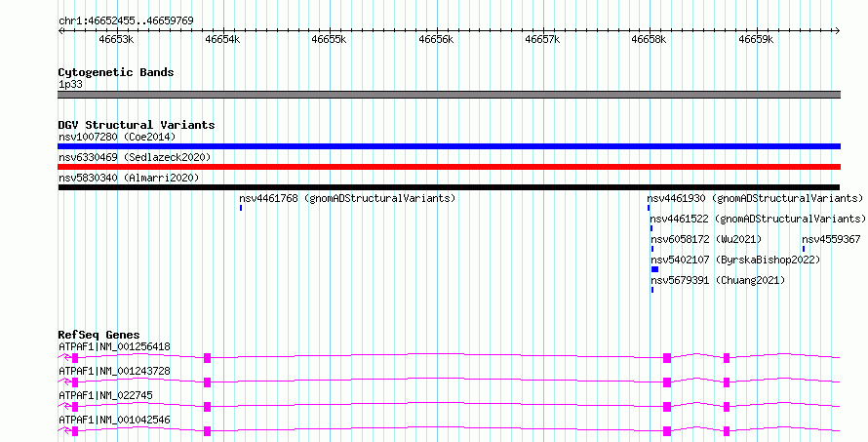Click NM_001256418 exon before 46659k
This screenshot has width=868, height=442.
727,358
